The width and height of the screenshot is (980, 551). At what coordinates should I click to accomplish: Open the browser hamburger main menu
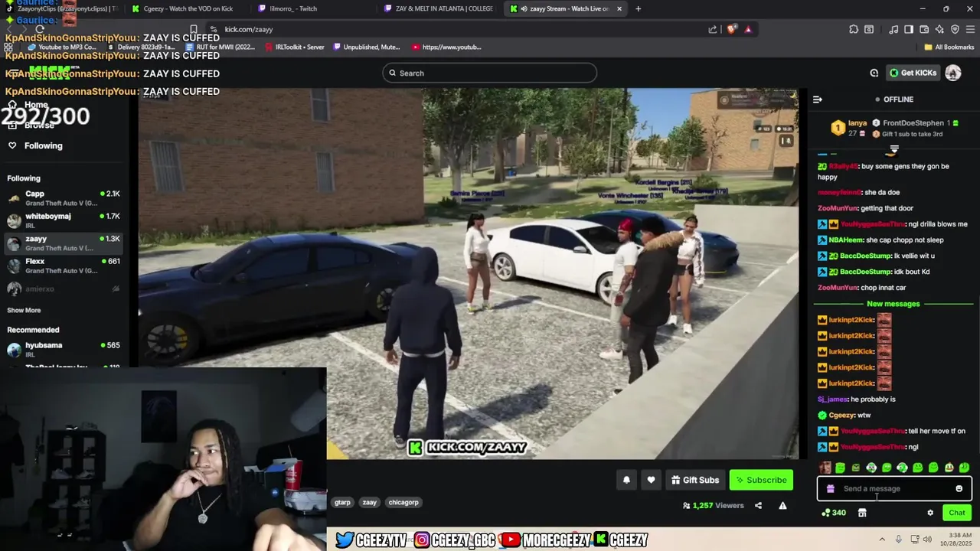point(969,29)
